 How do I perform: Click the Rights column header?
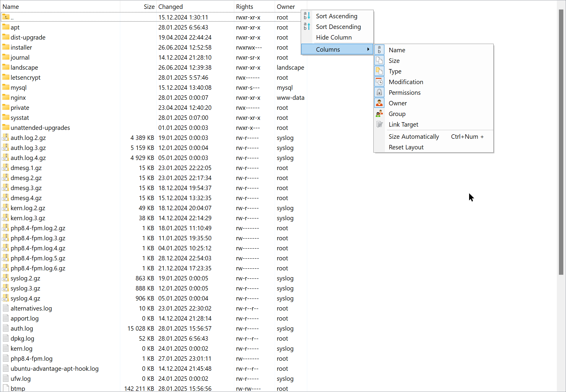244,6
